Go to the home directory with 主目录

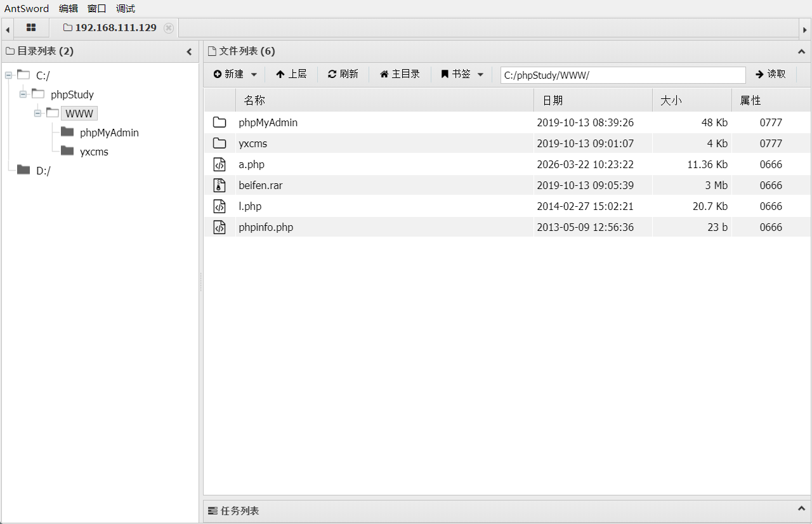[x=400, y=74]
